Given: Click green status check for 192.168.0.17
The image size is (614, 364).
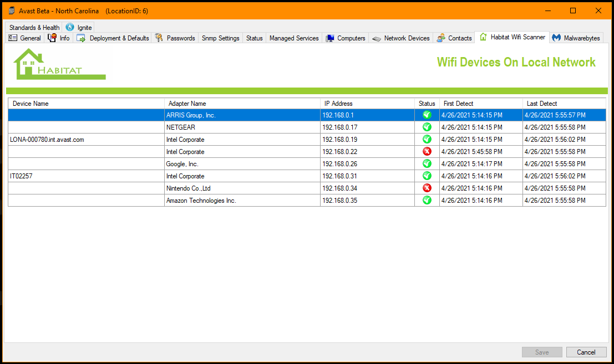Looking at the screenshot, I should pyautogui.click(x=427, y=127).
